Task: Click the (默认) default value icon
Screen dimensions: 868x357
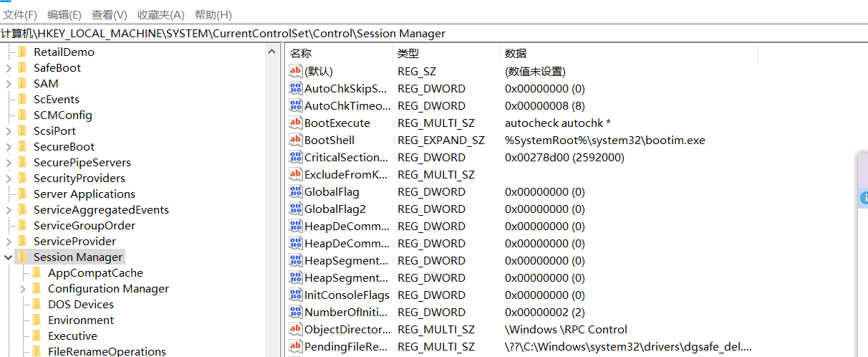Action: 296,71
